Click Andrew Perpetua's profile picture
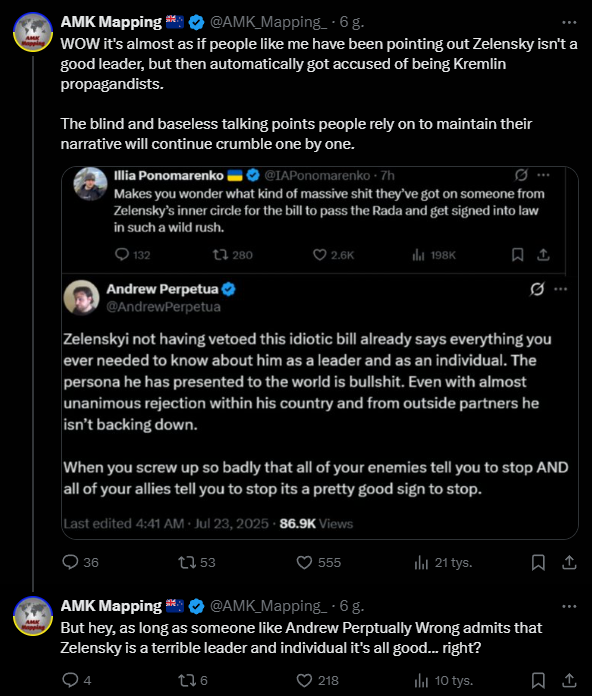Viewport: 592px width, 696px height. point(81,297)
